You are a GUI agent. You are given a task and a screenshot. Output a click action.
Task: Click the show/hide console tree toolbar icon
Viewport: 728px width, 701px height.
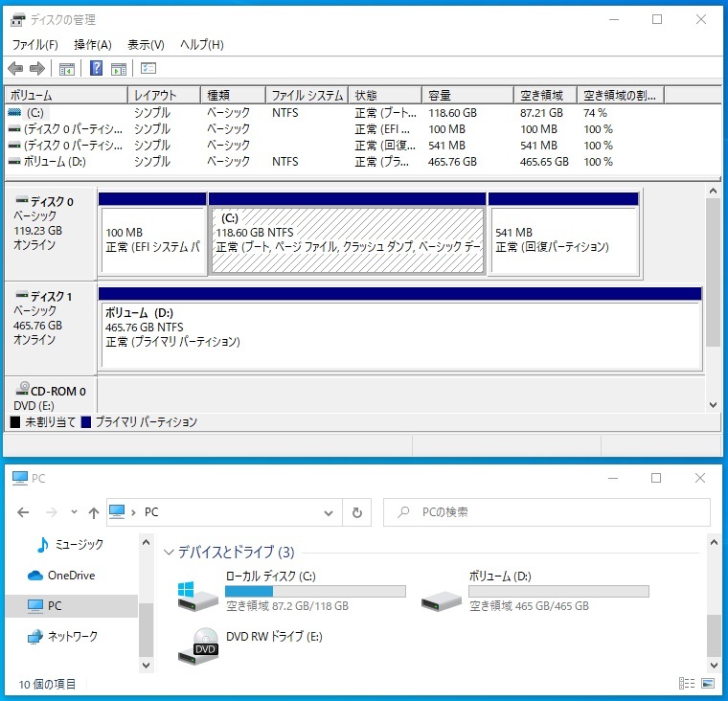(67, 69)
